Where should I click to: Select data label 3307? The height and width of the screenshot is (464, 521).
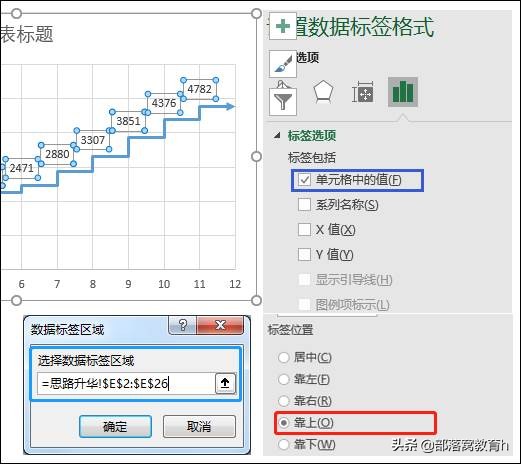tap(93, 140)
